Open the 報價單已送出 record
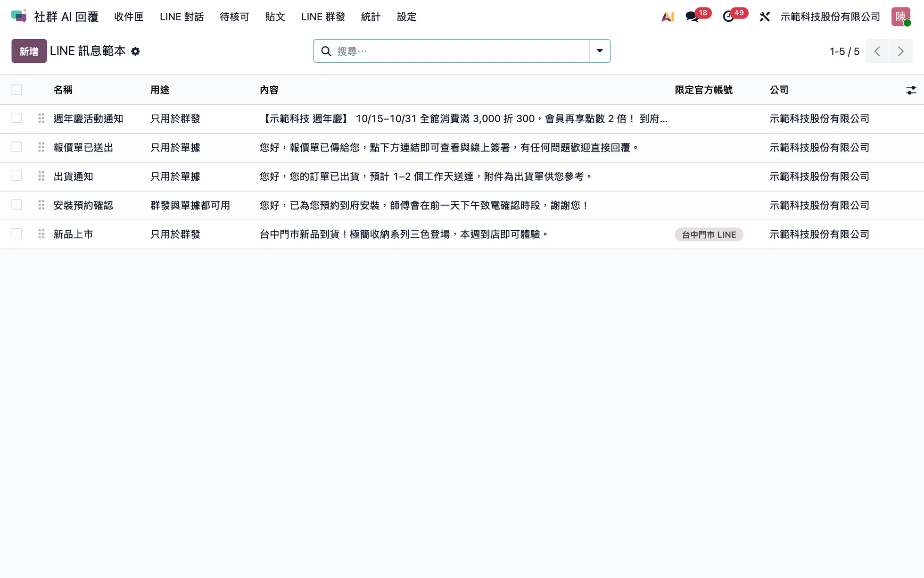This screenshot has width=924, height=578. [83, 148]
